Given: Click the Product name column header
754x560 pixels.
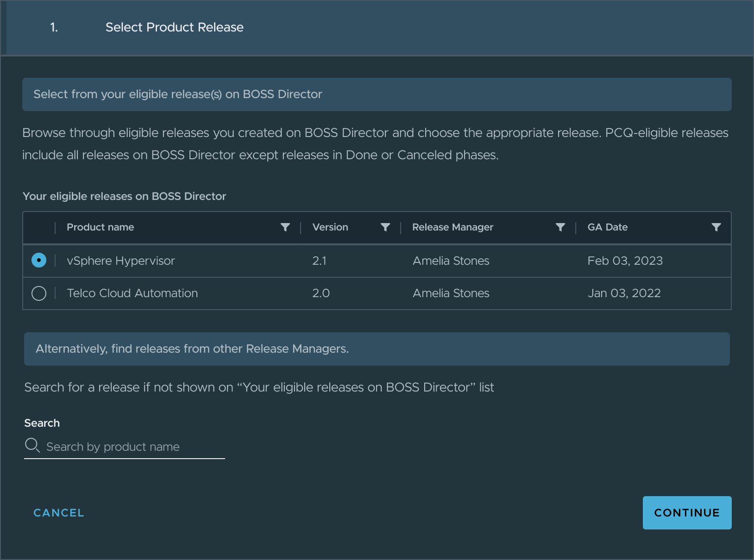Looking at the screenshot, I should click(x=100, y=227).
